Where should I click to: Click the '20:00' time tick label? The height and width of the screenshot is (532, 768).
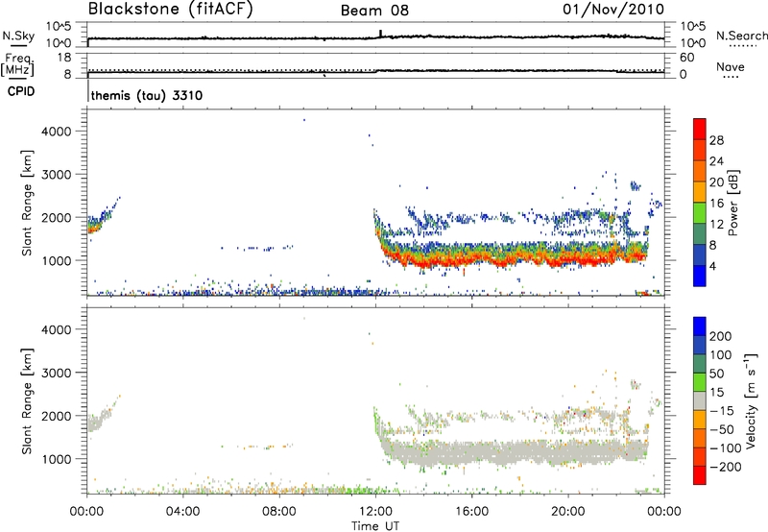pos(568,512)
